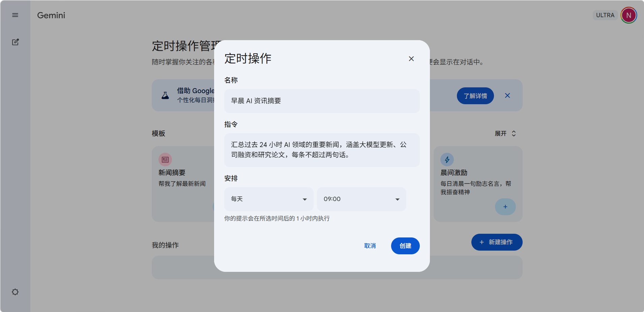
Task: Click the 安排 label in the dialog
Action: tap(231, 178)
